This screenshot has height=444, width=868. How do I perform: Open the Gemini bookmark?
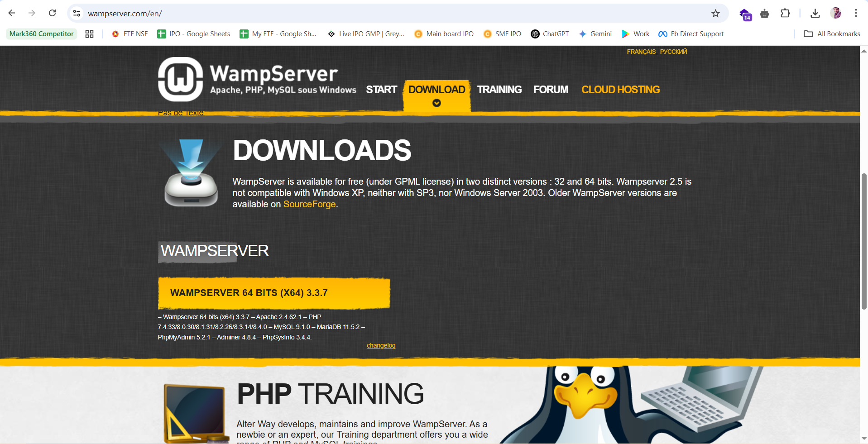click(x=595, y=34)
